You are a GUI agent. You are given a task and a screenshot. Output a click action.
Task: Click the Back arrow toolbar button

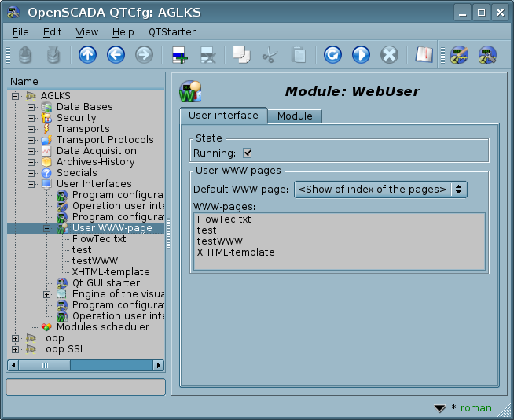pyautogui.click(x=116, y=55)
